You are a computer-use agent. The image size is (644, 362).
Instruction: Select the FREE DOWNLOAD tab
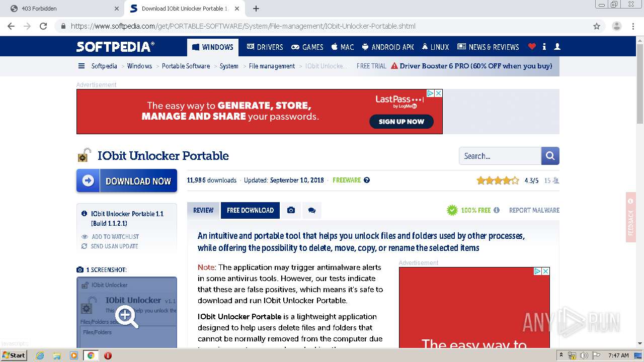pyautogui.click(x=250, y=210)
